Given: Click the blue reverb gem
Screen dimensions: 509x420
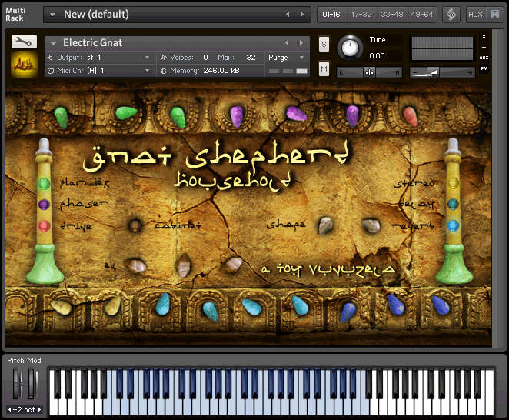Looking at the screenshot, I should (453, 226).
